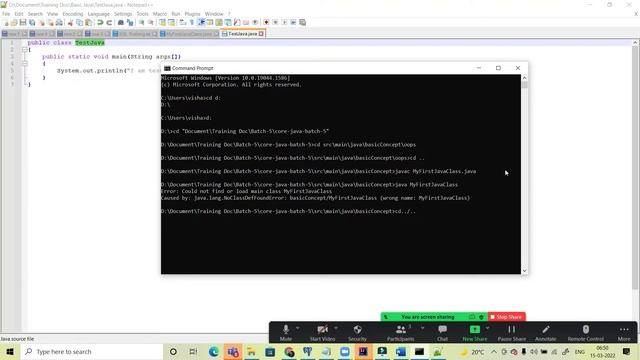This screenshot has height=360, width=640.
Task: Open the Word icon on the taskbar
Action: (400, 352)
